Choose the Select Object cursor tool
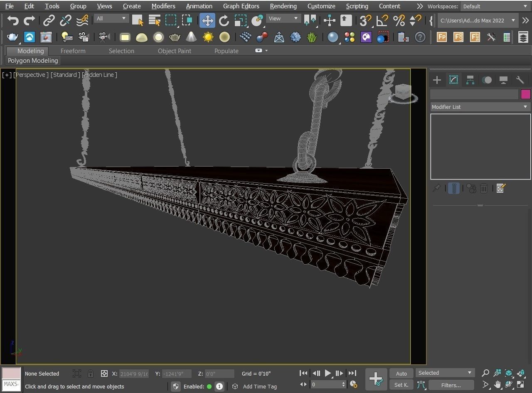 coord(138,20)
